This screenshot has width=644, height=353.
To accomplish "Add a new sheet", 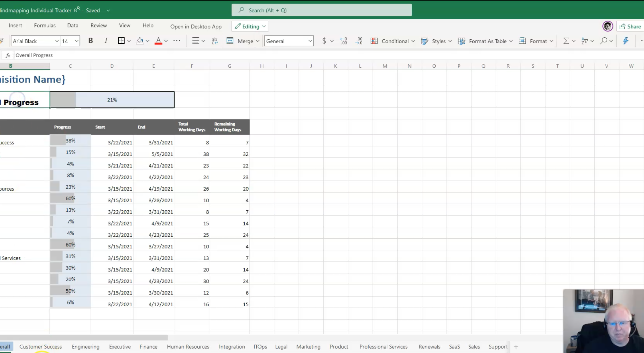I will (x=516, y=347).
